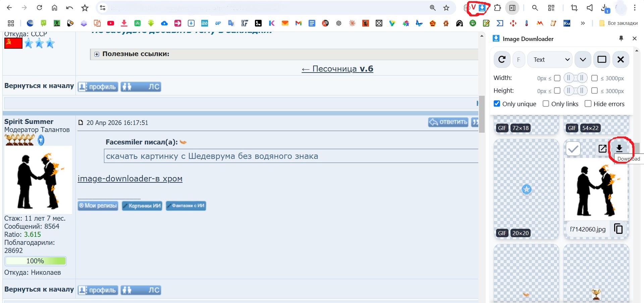644x303 pixels.
Task: Open the browser downloads indicator
Action: click(x=605, y=8)
